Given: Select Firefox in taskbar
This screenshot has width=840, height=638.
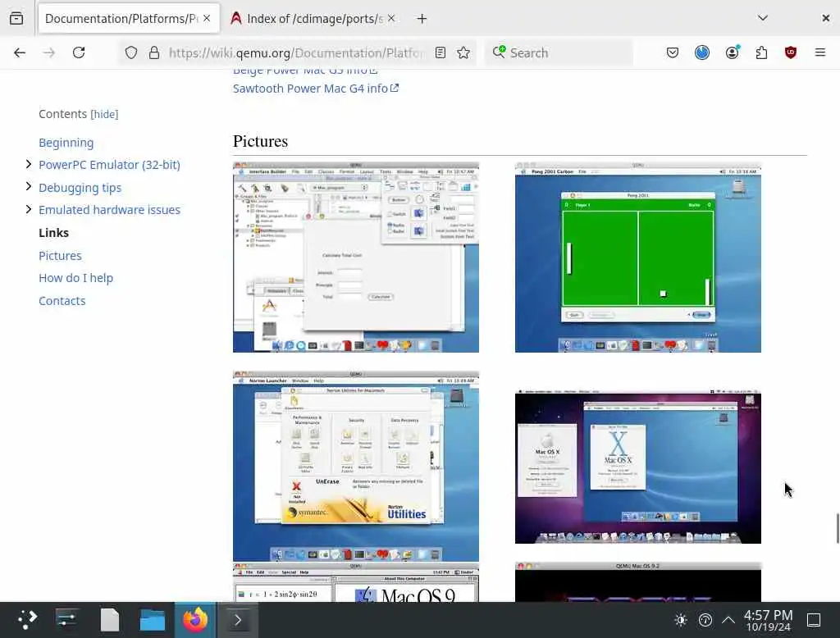Looking at the screenshot, I should click(x=195, y=620).
